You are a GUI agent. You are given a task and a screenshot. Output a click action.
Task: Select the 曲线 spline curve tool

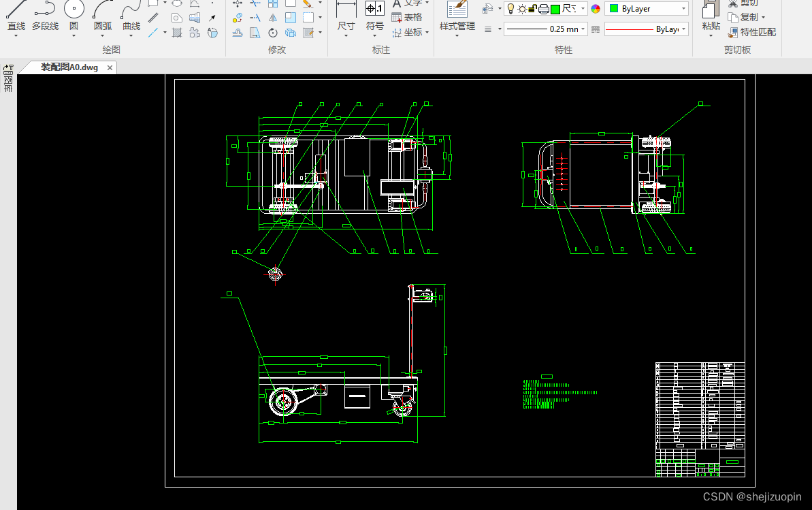[x=131, y=16]
